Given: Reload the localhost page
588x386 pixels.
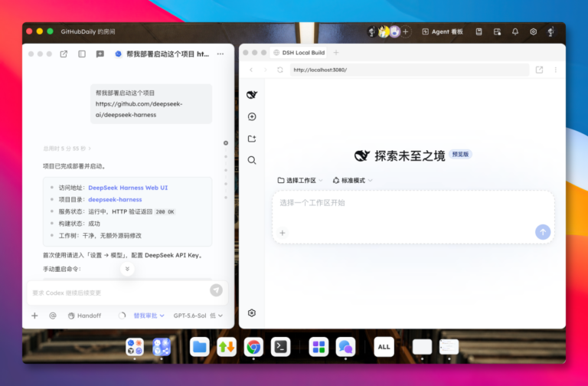Looking at the screenshot, I should pyautogui.click(x=280, y=70).
